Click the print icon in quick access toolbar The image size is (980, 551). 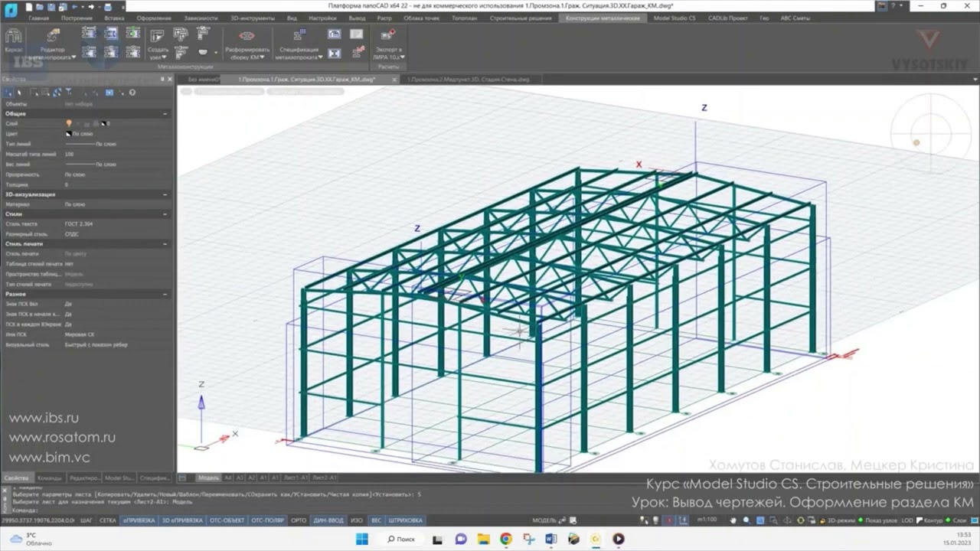[108, 7]
